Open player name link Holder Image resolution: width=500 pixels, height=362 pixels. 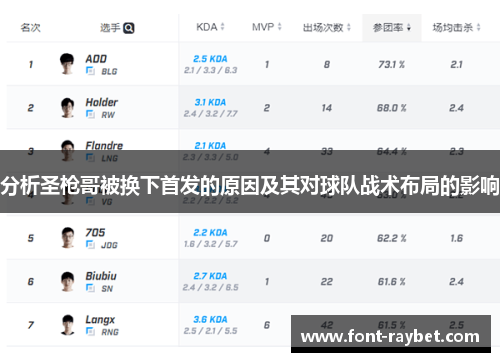pos(101,102)
